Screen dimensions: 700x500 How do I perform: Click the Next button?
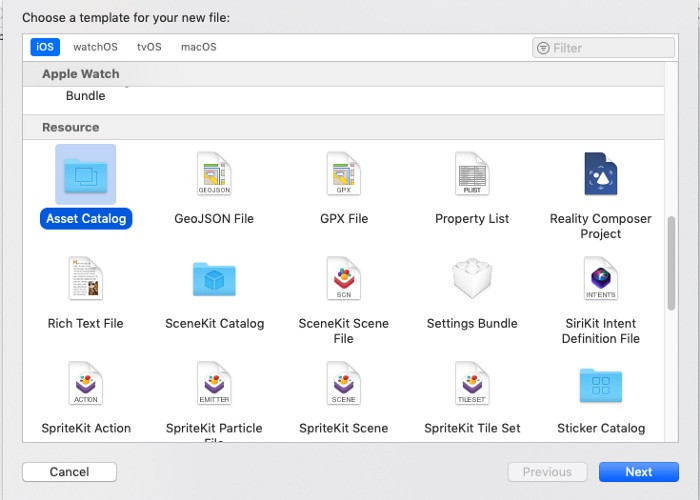[639, 472]
